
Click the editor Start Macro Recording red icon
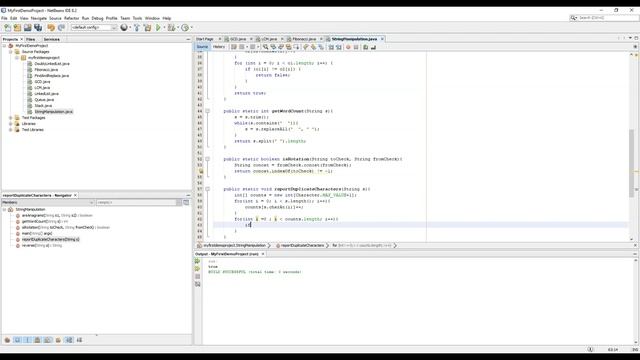(348, 47)
